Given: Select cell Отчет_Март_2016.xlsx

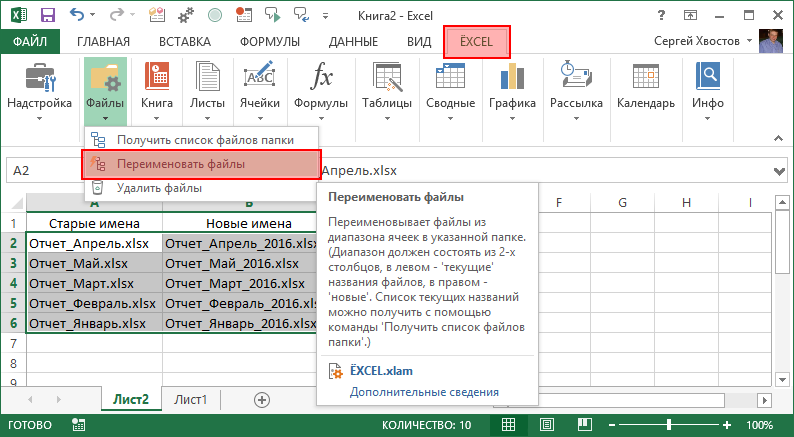Looking at the screenshot, I should coord(240,283).
